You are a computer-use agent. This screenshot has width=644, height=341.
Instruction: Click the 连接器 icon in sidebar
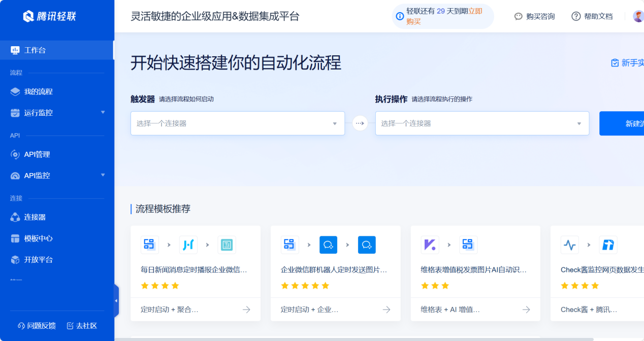tap(15, 217)
